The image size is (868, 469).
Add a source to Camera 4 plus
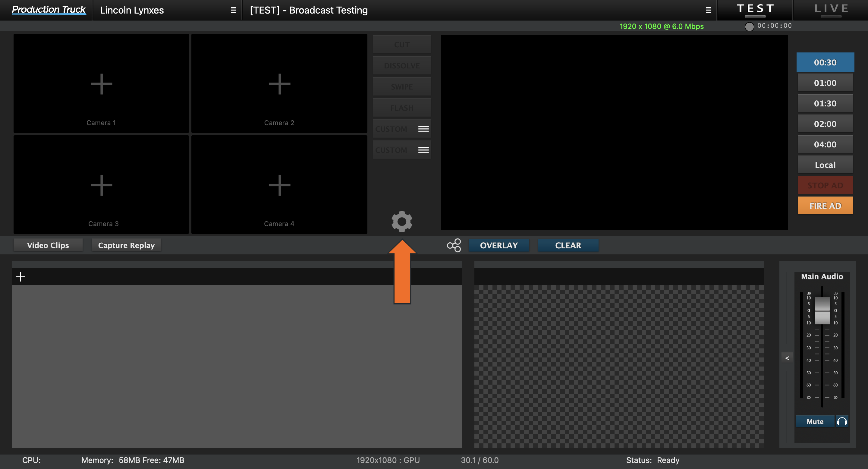tap(279, 185)
